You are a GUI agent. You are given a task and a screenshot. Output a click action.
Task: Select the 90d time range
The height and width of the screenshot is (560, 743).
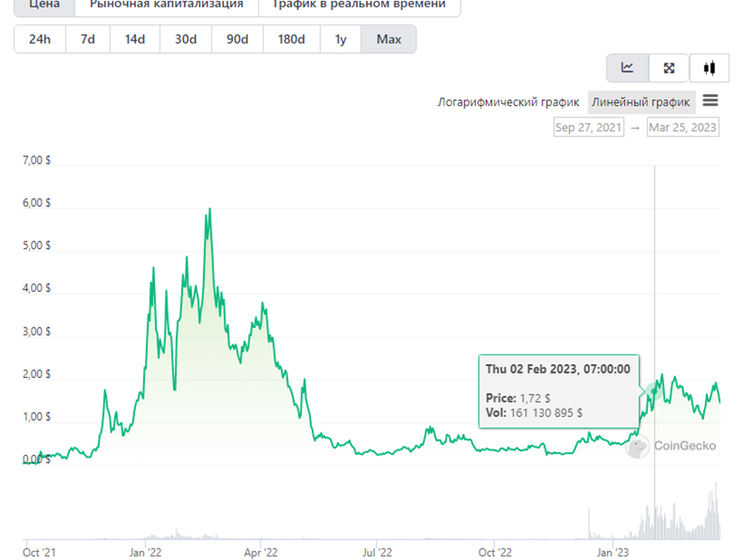coord(237,40)
